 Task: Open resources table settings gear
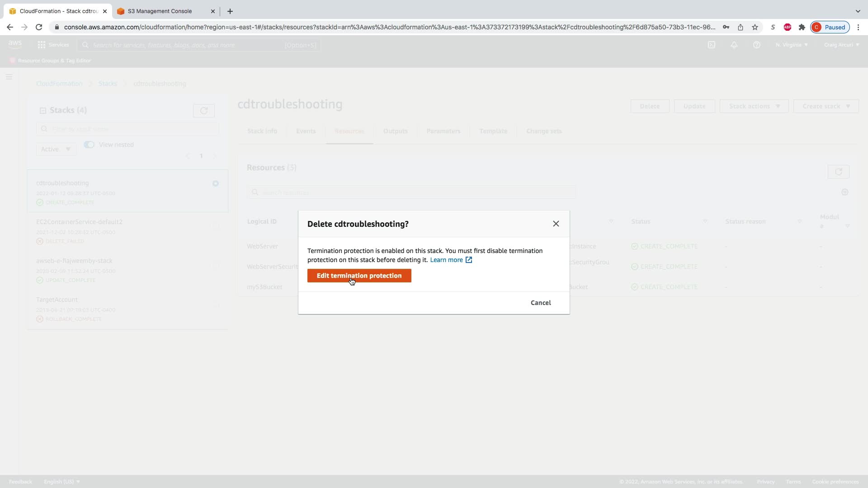pyautogui.click(x=844, y=192)
